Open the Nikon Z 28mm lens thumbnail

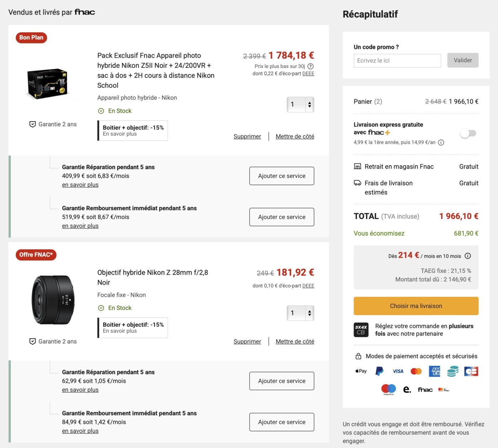click(x=53, y=300)
